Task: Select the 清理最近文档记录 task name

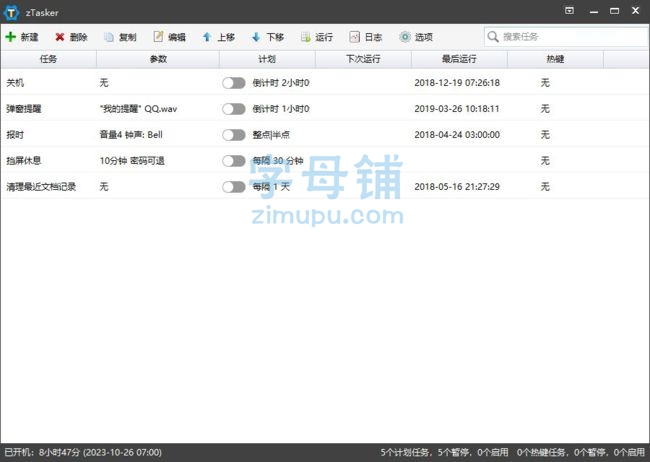Action: tap(41, 187)
